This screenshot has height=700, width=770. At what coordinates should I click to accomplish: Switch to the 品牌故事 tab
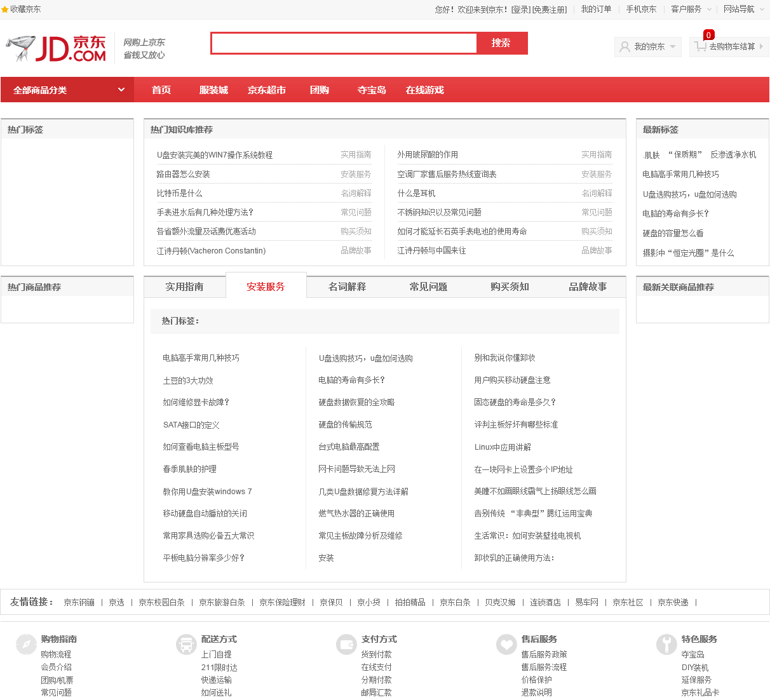[x=588, y=286]
